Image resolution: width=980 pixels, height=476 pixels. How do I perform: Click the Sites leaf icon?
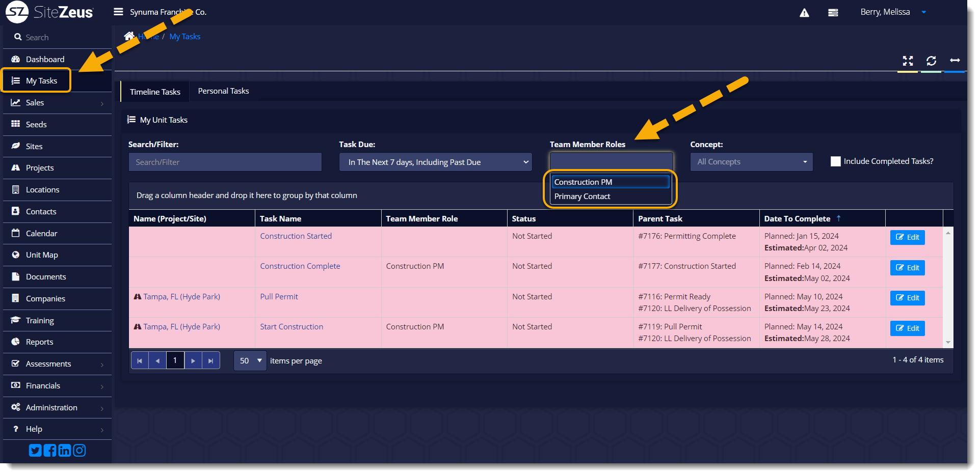[x=16, y=146]
